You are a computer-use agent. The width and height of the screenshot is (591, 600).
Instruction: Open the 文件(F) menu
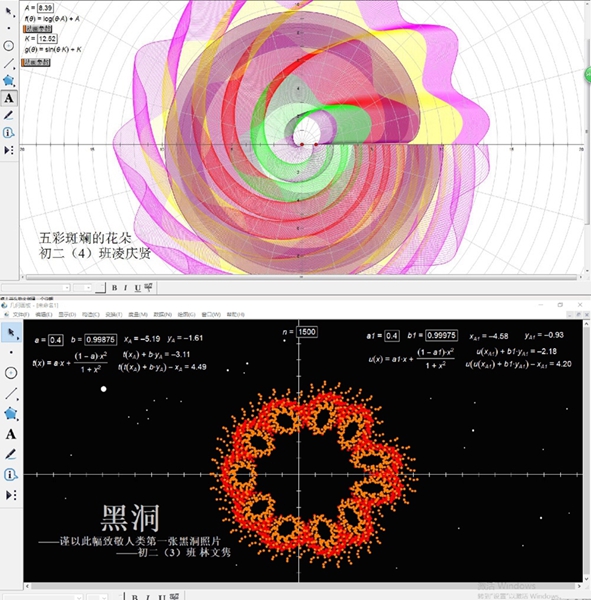pos(21,315)
